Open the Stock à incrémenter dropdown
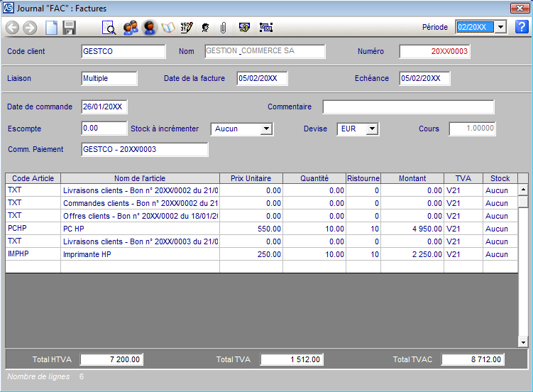The width and height of the screenshot is (533, 392). [266, 129]
